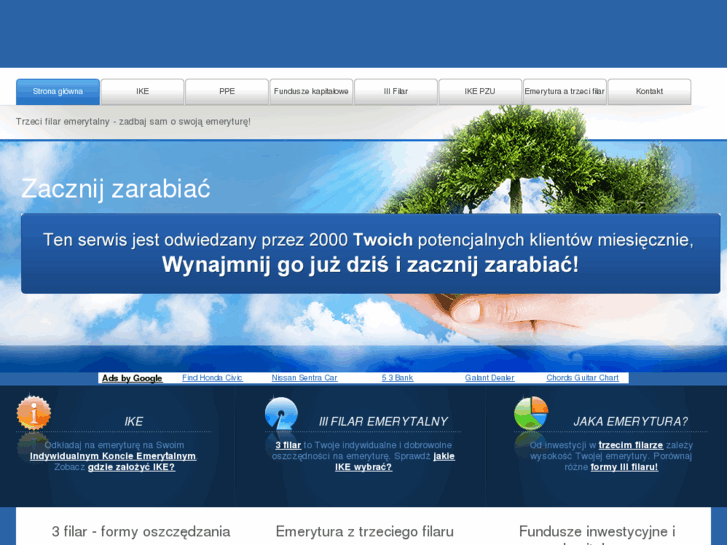Open the 'formy III filaru!' link
Image resolution: width=727 pixels, height=545 pixels.
pyautogui.click(x=624, y=467)
